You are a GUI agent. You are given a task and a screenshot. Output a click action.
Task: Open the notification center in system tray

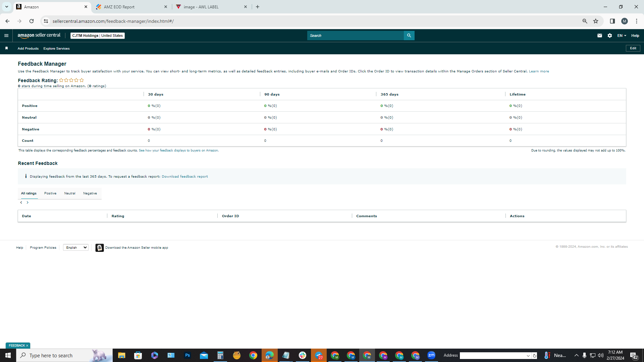[634, 355]
